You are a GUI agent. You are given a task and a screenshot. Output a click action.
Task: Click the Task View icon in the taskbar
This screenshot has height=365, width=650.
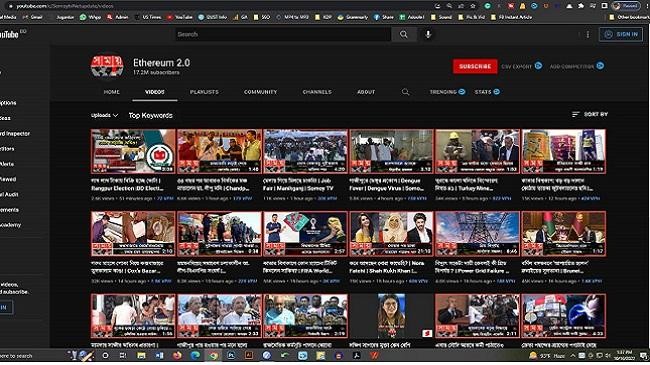[123, 355]
